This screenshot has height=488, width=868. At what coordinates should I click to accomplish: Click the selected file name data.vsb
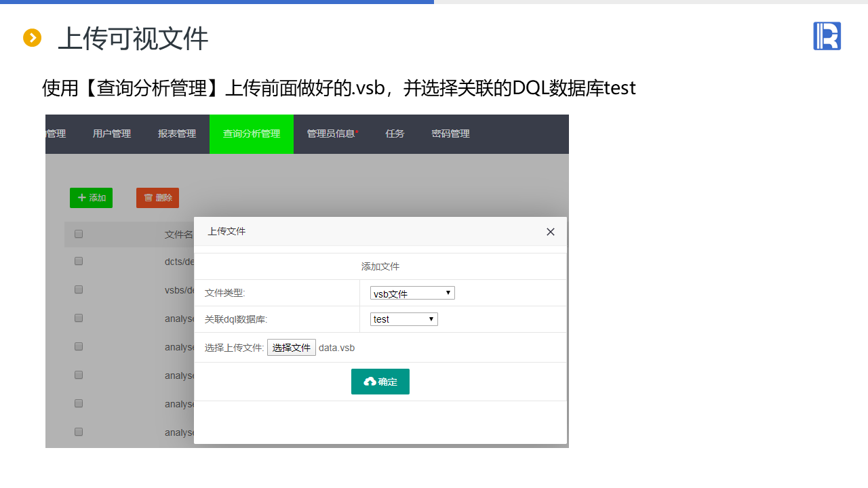coord(337,348)
